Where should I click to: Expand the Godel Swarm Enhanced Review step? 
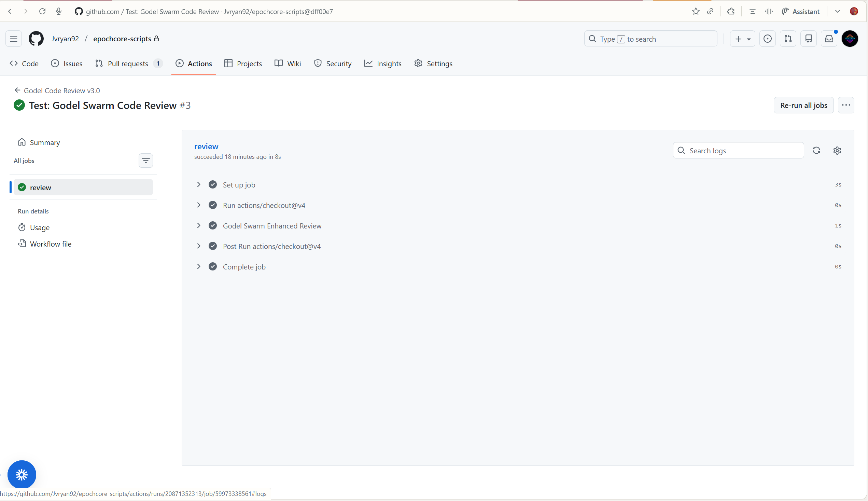click(x=199, y=225)
